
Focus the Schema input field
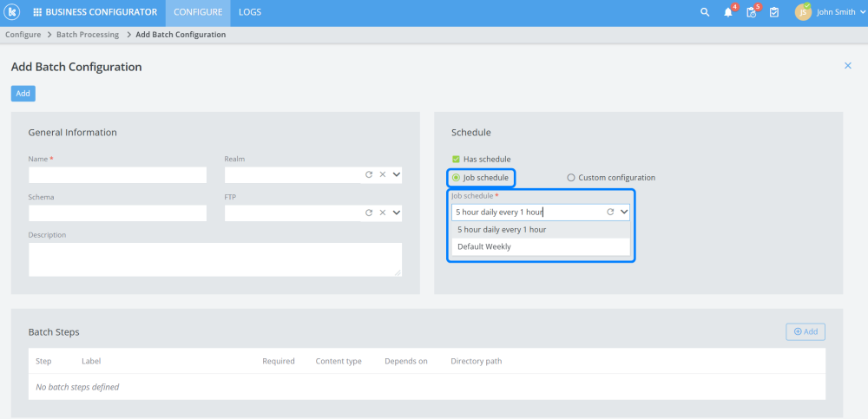(117, 213)
